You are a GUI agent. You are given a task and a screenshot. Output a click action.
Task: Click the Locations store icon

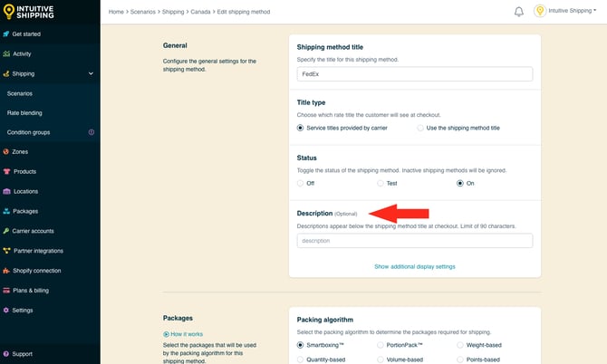6,191
